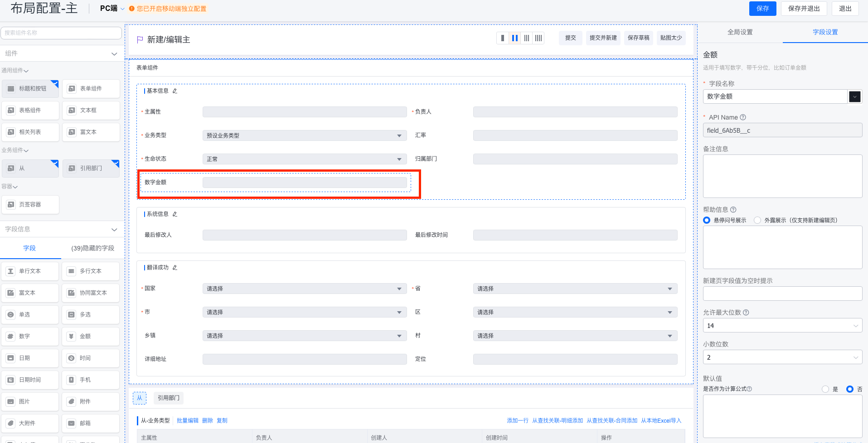Pick the 多行文本 field component
This screenshot has height=443, width=868.
pos(91,271)
